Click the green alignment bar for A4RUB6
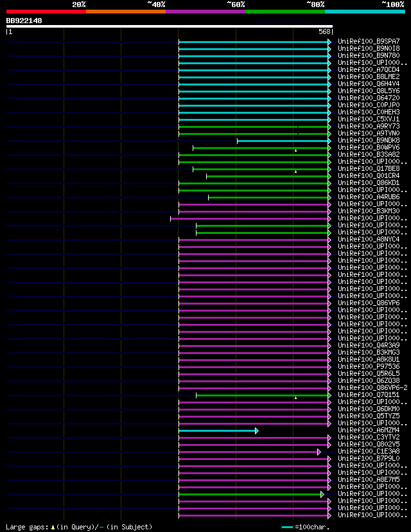The height and width of the screenshot is (532, 411). 268,197
